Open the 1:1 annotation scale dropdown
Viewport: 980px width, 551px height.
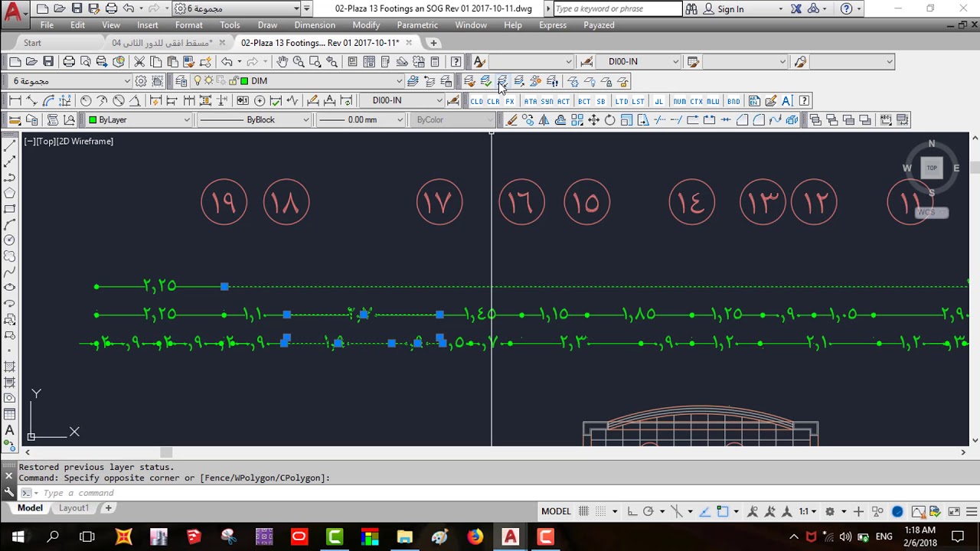click(x=808, y=511)
